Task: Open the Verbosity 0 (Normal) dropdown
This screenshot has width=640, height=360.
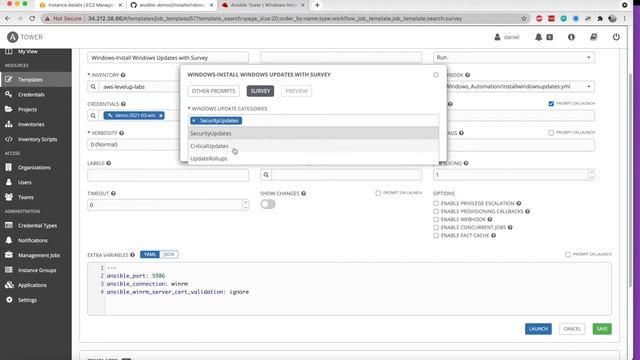Action: [x=133, y=144]
